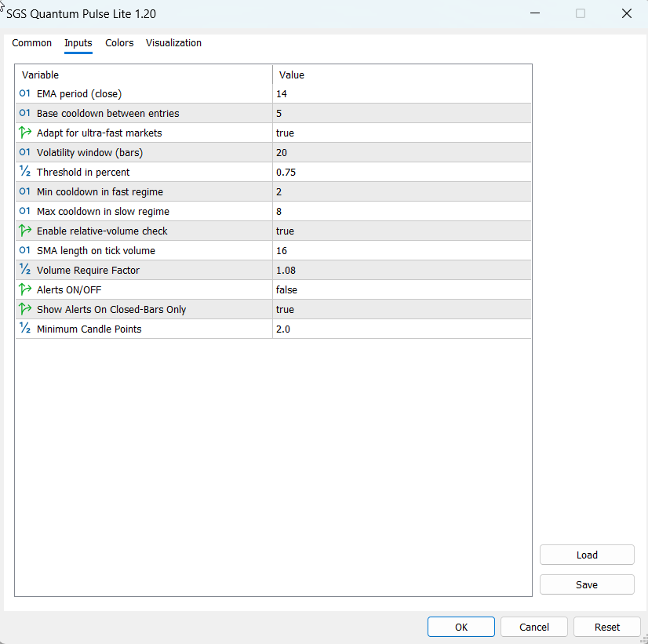Click the boolean icon beside Show Alerts On Closed-Bars Only
This screenshot has width=648, height=644.
click(25, 309)
